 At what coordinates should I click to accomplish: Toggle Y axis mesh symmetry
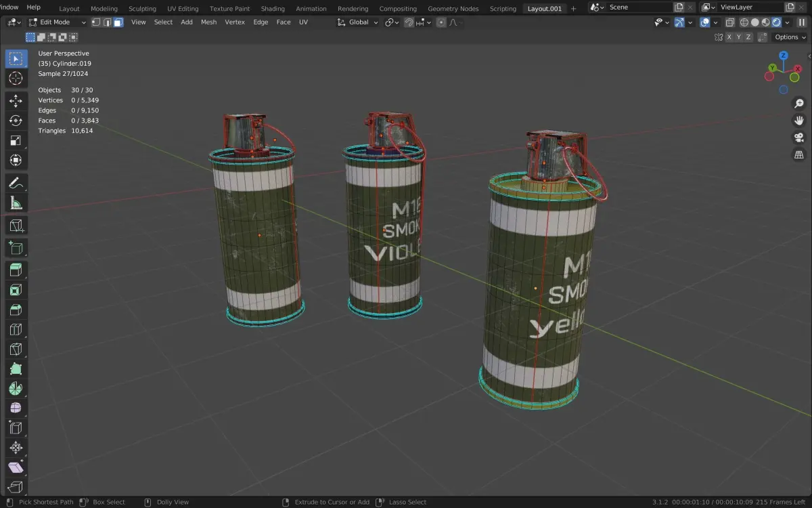click(x=739, y=37)
